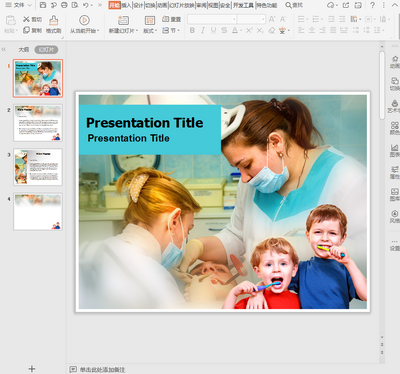400x374 pixels.
Task: Open the Developer Tools (开发工具) tab
Action: pos(243,5)
